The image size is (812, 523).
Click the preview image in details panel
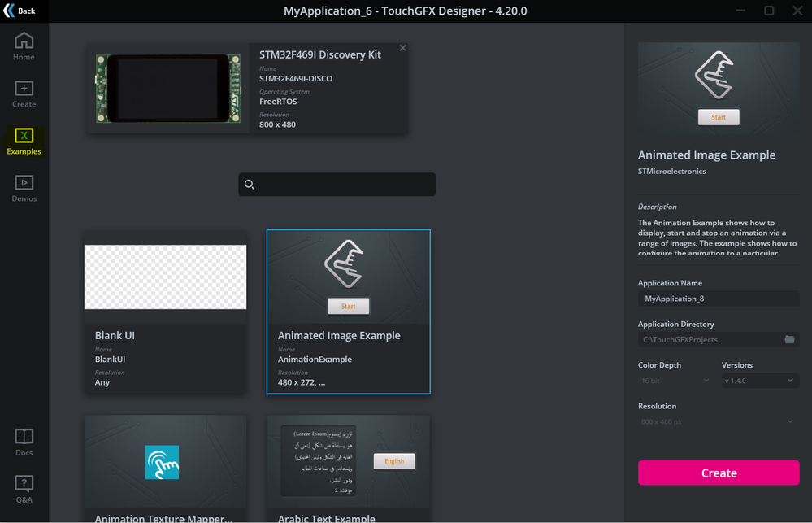(x=719, y=89)
